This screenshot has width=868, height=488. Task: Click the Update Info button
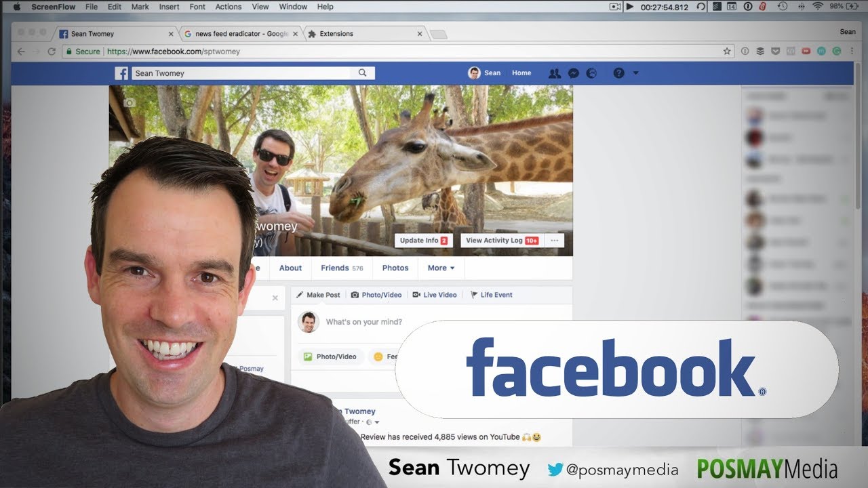pos(424,241)
